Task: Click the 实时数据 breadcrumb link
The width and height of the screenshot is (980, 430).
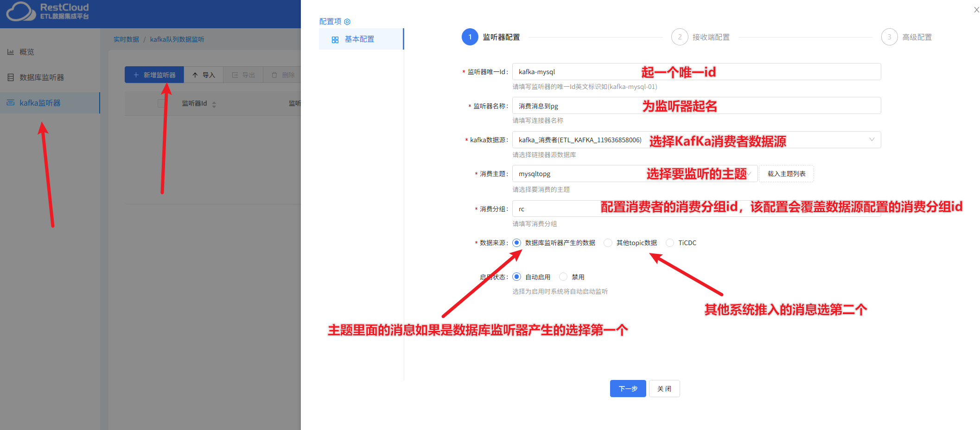Action: pyautogui.click(x=126, y=39)
